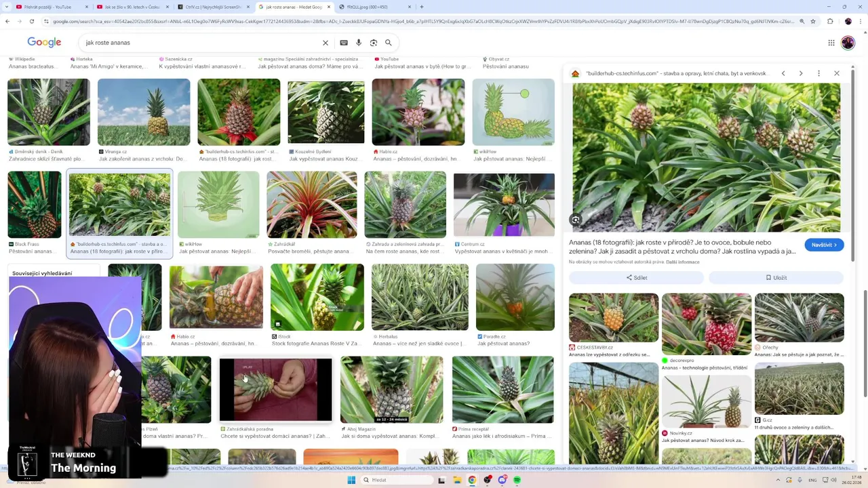Open the CESKESTAVBY.cz related image
The image size is (868, 488).
point(614,318)
